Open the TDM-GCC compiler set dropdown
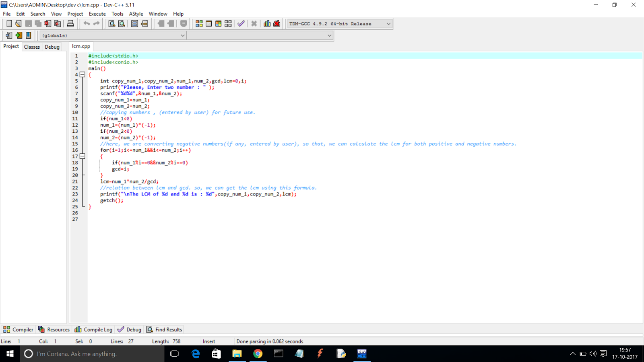Image resolution: width=644 pixels, height=362 pixels. 340,24
